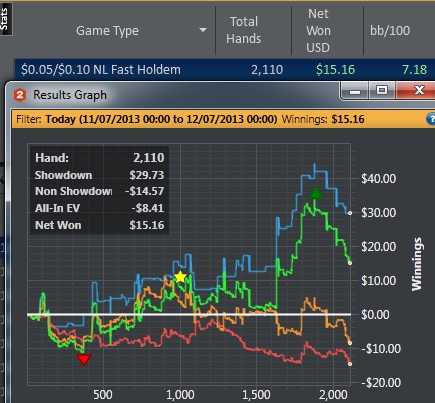
Task: Click the green upward triangle peak marker
Action: (315, 193)
